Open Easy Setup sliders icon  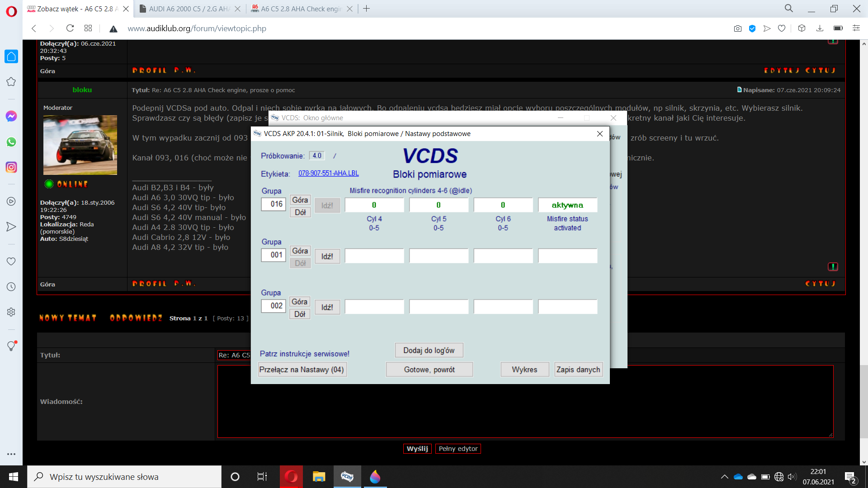[x=856, y=28]
